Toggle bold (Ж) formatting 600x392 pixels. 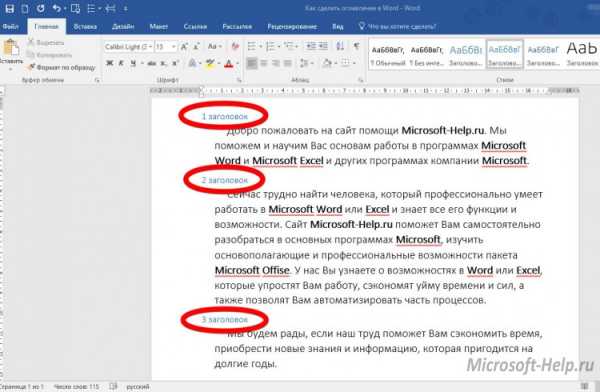click(110, 63)
